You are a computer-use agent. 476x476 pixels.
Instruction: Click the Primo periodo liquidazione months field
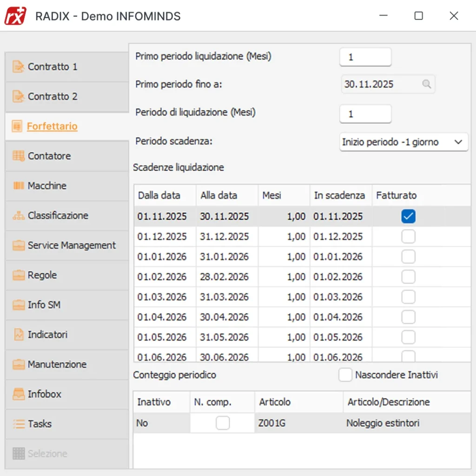pyautogui.click(x=365, y=57)
